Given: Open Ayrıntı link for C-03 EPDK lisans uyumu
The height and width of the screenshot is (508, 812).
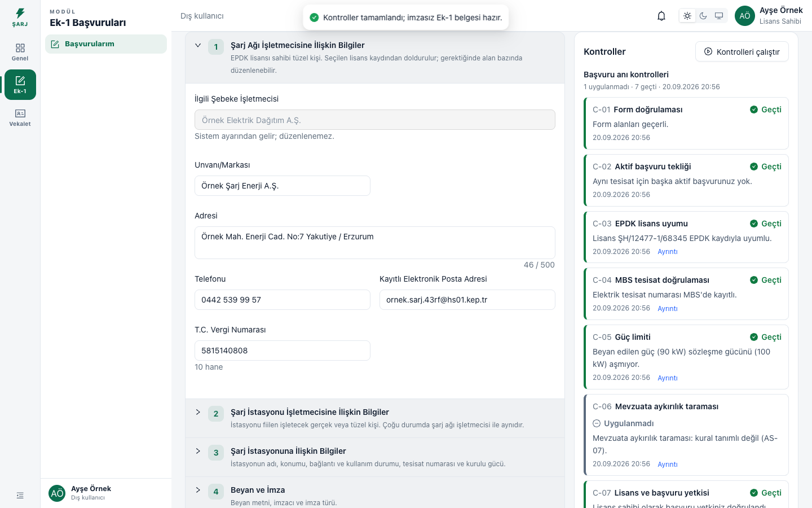Looking at the screenshot, I should tap(668, 252).
